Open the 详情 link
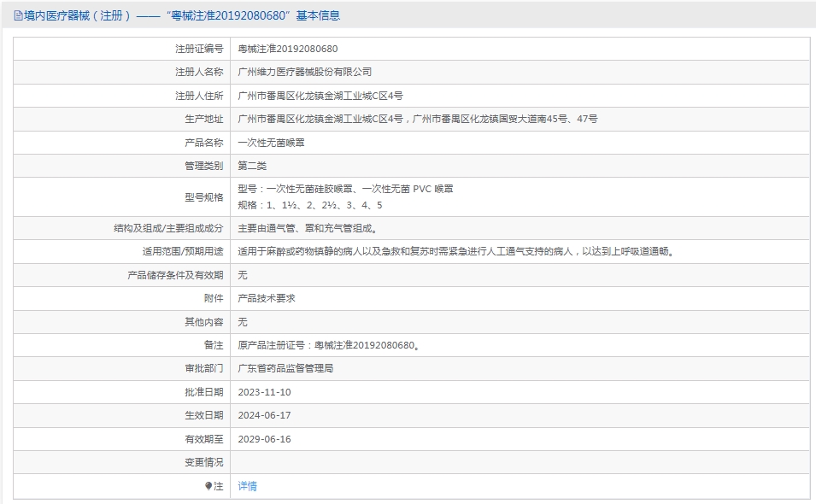Screen dimensions: 816x504 click(x=247, y=486)
